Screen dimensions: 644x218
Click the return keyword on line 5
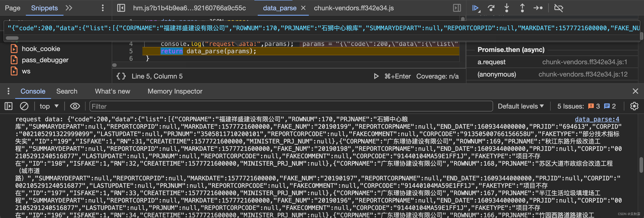pyautogui.click(x=172, y=51)
